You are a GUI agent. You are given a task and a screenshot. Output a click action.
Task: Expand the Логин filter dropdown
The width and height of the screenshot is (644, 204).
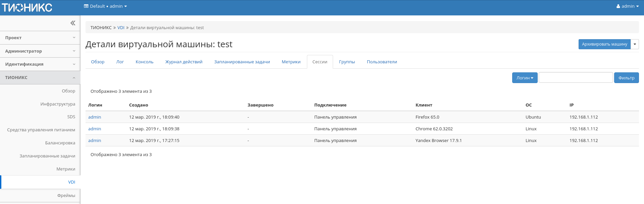pyautogui.click(x=525, y=78)
